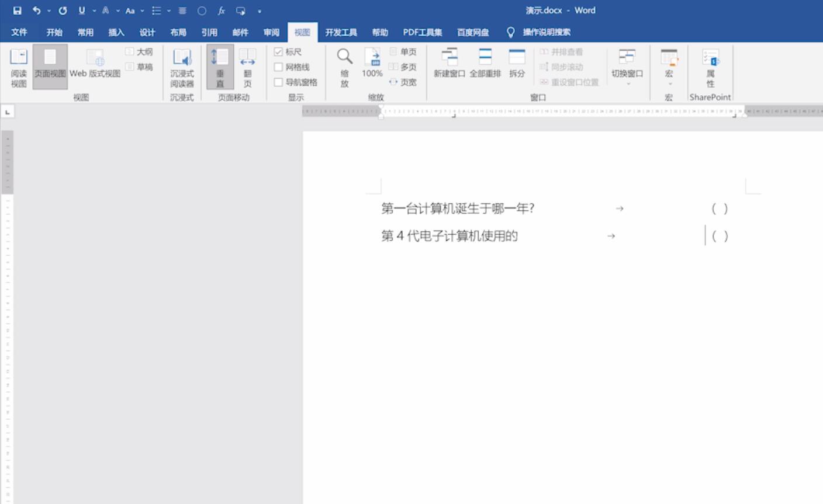Redo with the circular arrow icon
823x504 pixels.
point(63,11)
